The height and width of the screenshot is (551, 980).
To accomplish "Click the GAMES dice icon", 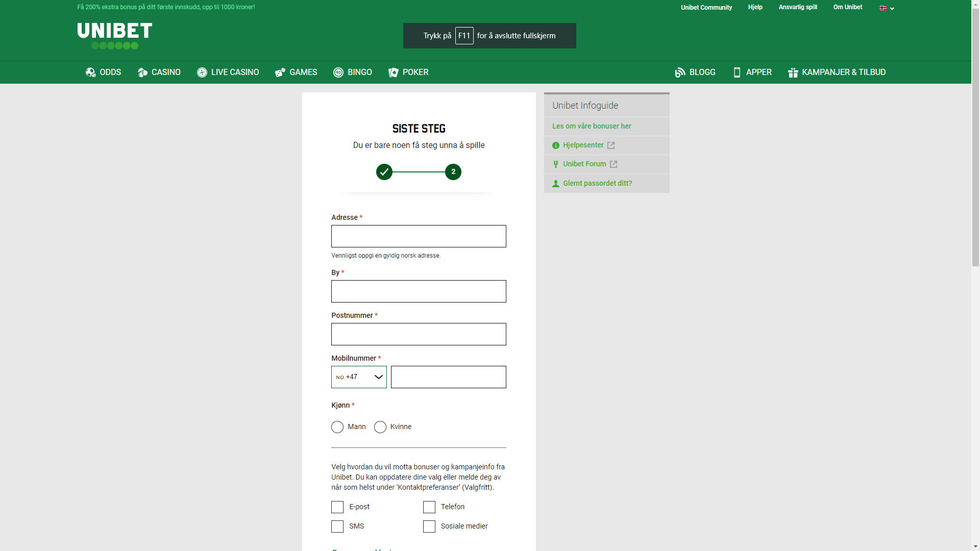I will coord(280,72).
